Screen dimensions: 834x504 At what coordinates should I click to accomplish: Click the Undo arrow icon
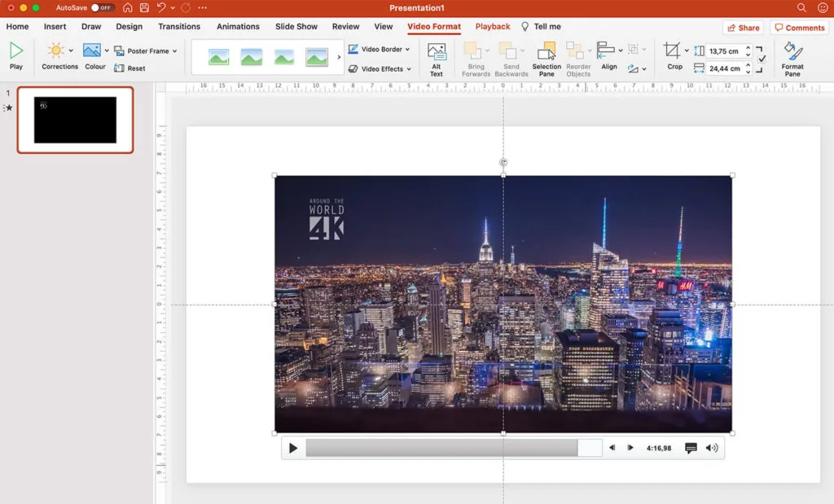pyautogui.click(x=161, y=8)
